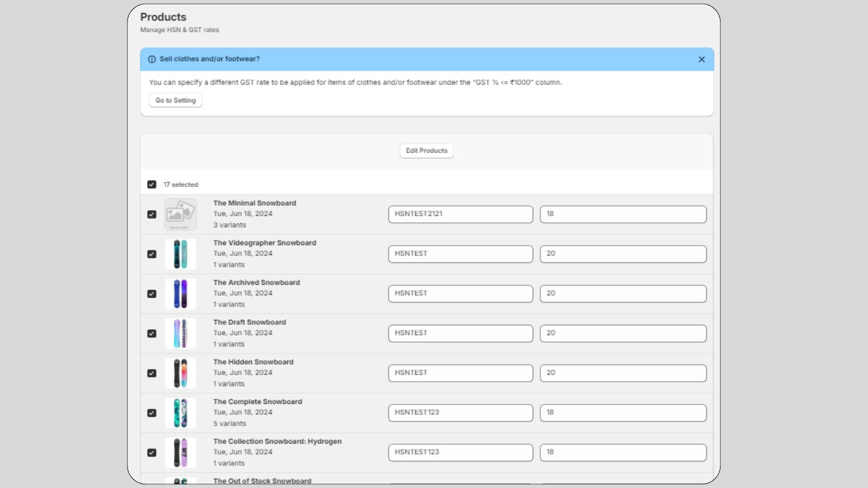Click the Collection Snowboard: Hydrogen thumbnail
This screenshot has width=868, height=488.
coord(181,452)
